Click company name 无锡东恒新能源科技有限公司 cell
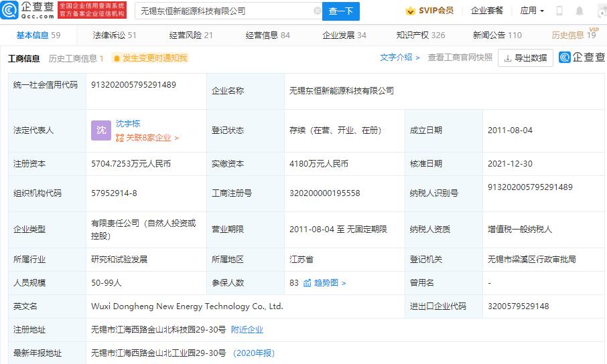This screenshot has height=364, width=607. click(x=342, y=91)
